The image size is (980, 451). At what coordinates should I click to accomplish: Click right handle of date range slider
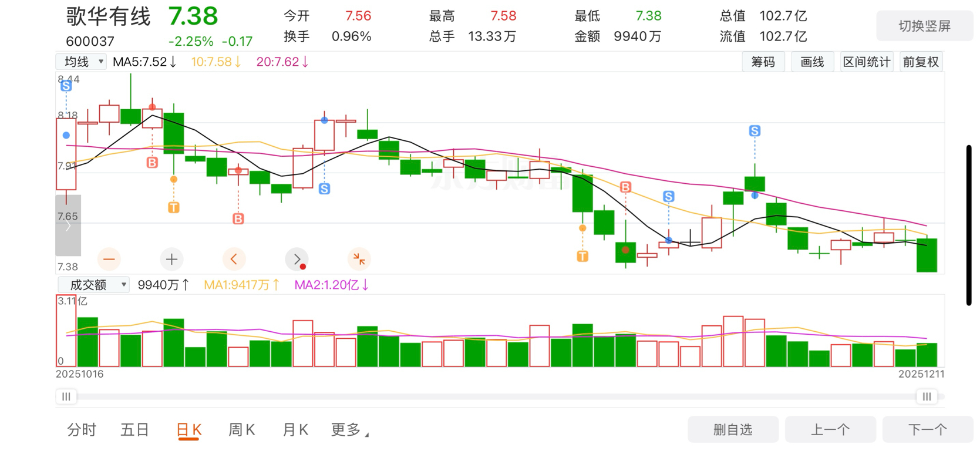(927, 396)
